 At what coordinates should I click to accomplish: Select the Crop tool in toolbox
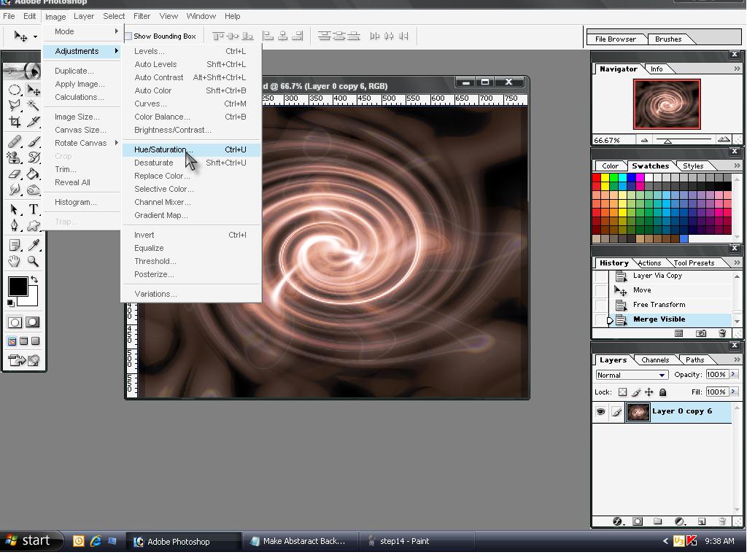pos(15,122)
